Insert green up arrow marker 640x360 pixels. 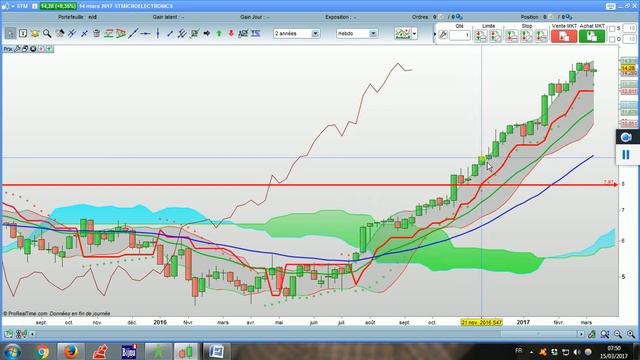(219, 33)
